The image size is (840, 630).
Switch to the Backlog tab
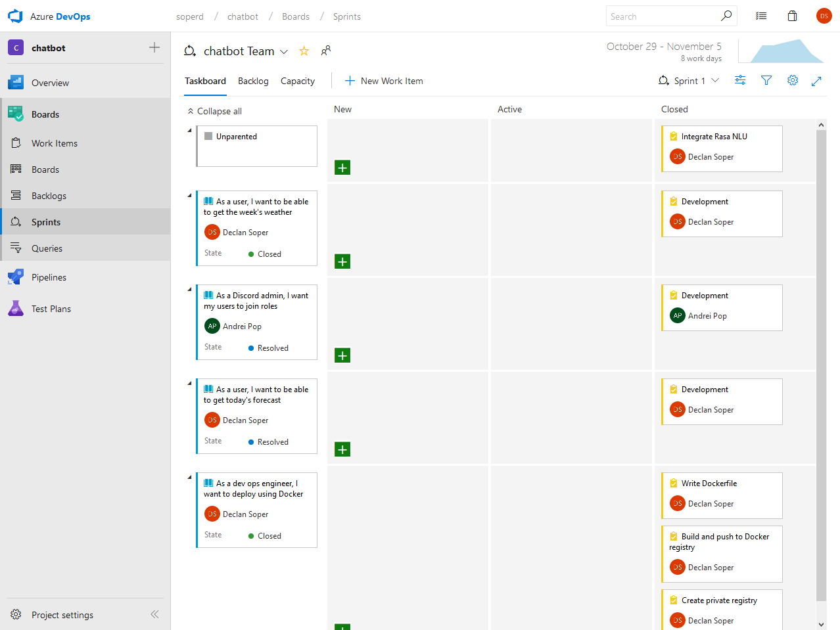click(x=253, y=81)
